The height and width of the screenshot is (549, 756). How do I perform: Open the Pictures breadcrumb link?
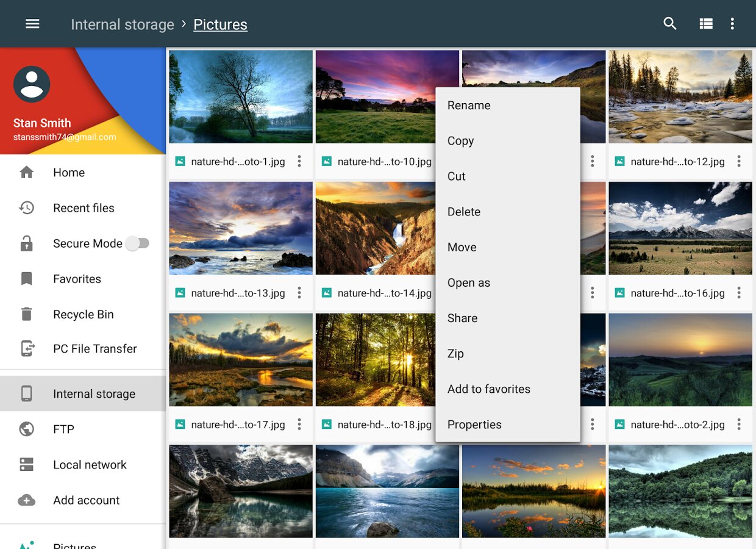coord(220,24)
